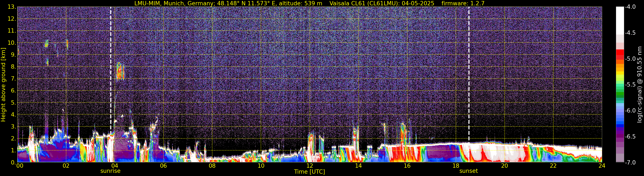This screenshot has height=176, width=644.
Task: Click the '08' time axis tick label
Action: click(x=212, y=166)
